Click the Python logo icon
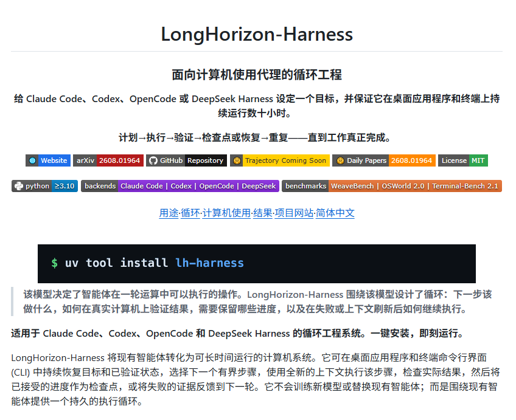The image size is (516, 420). (19, 186)
